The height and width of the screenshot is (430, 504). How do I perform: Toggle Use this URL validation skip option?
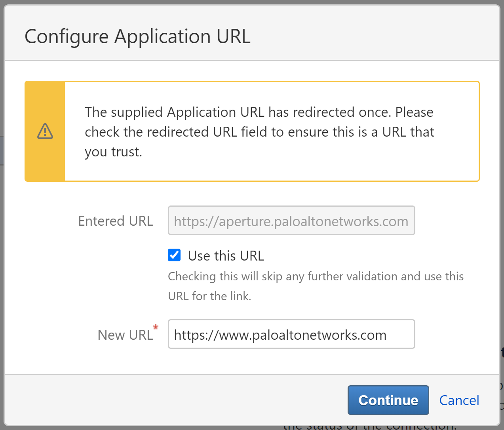point(174,255)
